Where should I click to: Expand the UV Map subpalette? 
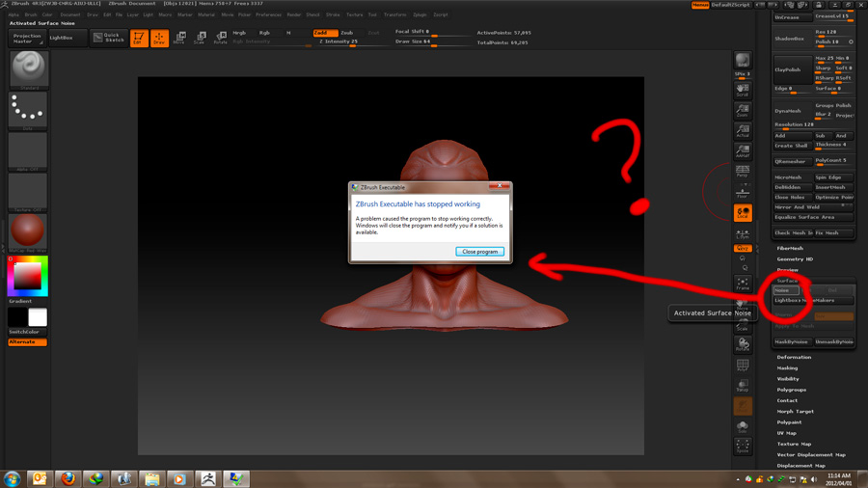[x=786, y=433]
